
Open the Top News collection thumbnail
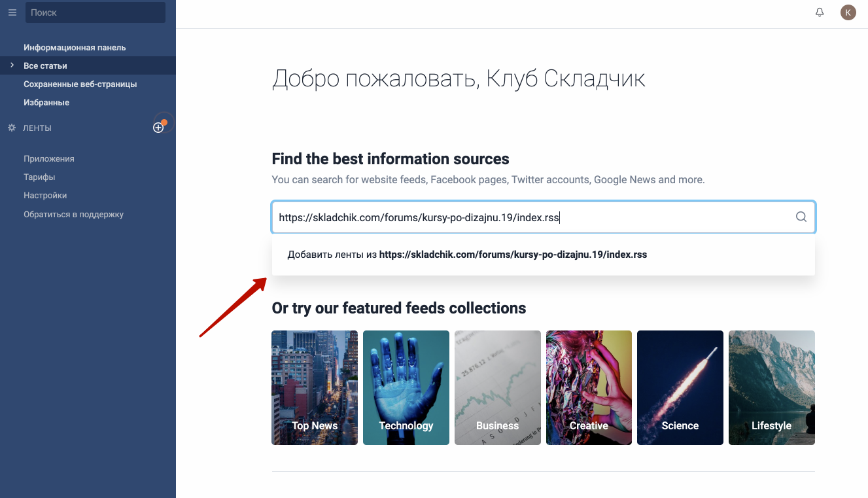click(315, 387)
